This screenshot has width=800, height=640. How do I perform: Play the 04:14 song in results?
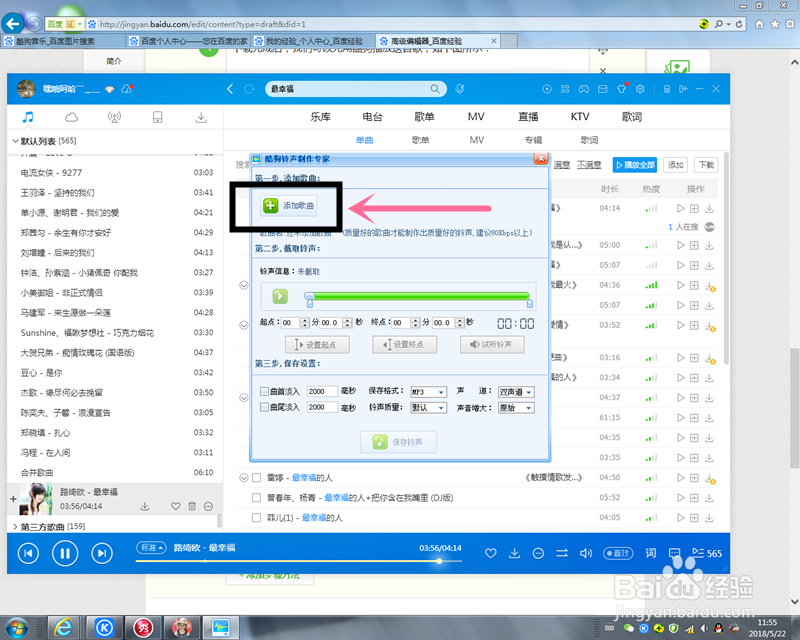(681, 208)
